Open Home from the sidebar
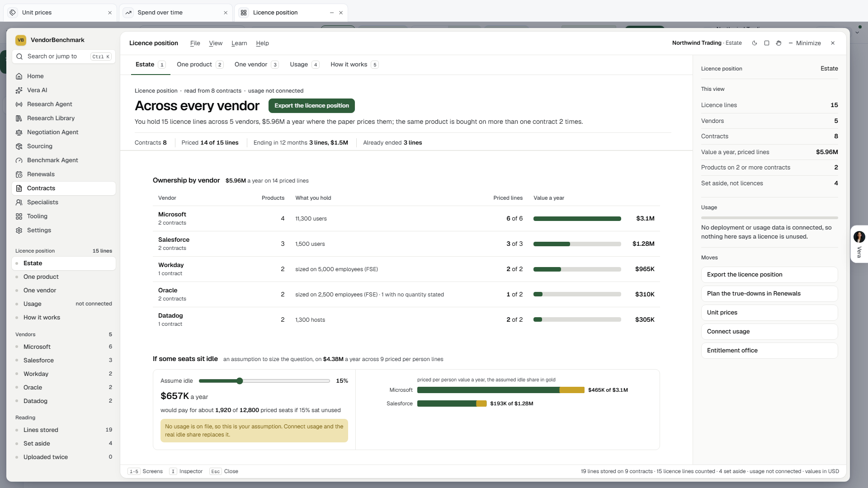Image resolution: width=868 pixels, height=488 pixels. pos(63,76)
